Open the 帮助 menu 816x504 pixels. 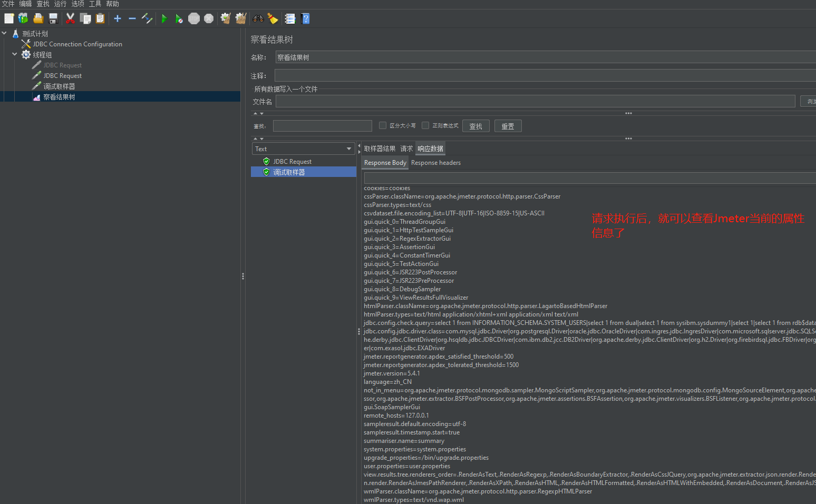[112, 4]
